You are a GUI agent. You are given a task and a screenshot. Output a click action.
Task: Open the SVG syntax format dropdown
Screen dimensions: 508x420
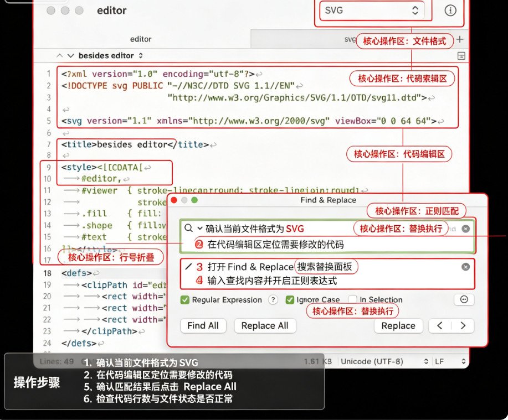point(372,11)
